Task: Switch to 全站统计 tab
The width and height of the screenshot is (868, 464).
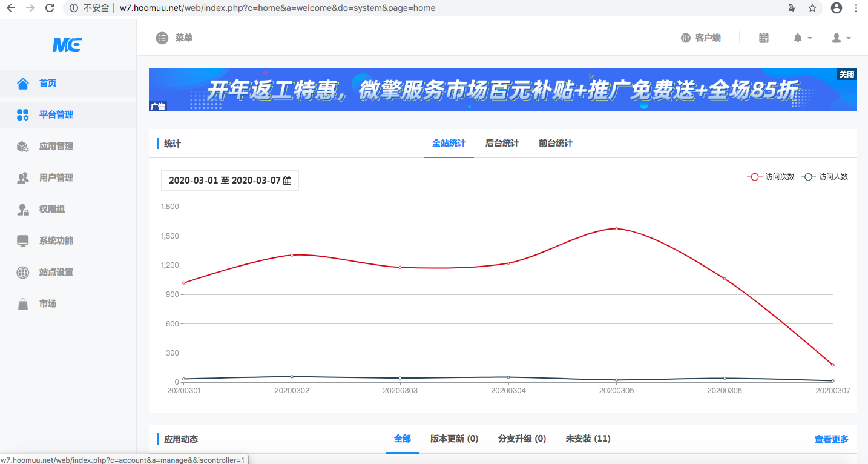Action: click(x=449, y=144)
